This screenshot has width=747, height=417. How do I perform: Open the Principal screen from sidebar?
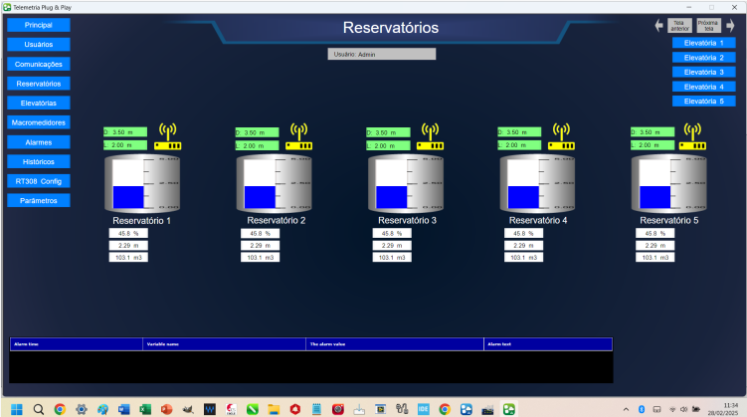pos(39,25)
